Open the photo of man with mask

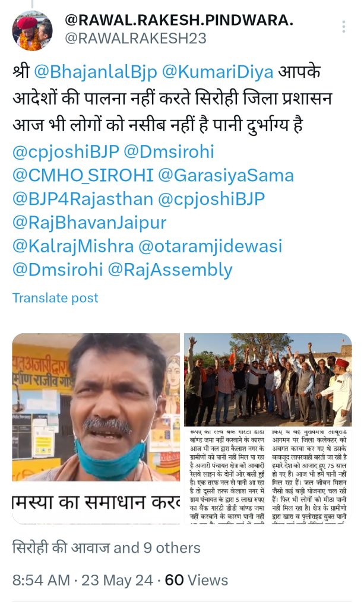tap(96, 428)
